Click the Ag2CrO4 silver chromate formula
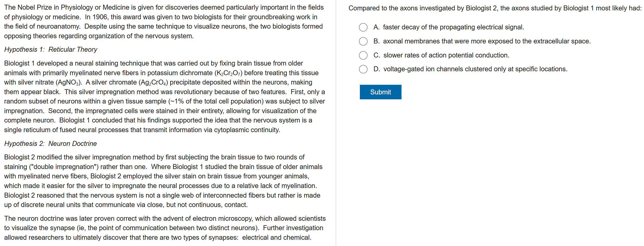The width and height of the screenshot is (644, 246). point(154,83)
